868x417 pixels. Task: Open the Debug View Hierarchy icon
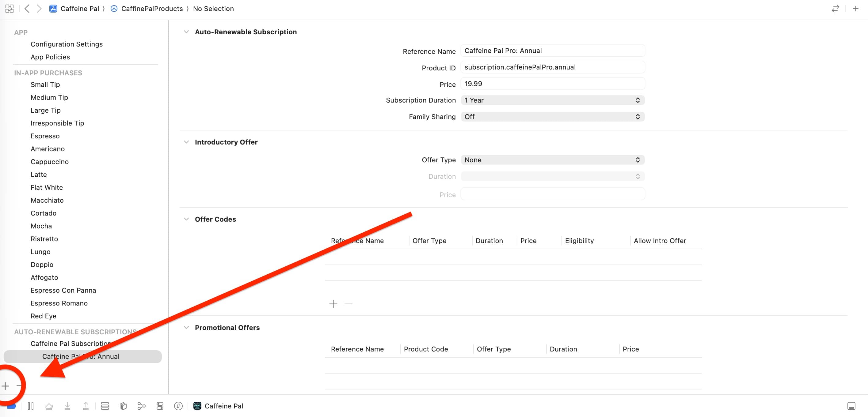click(x=105, y=406)
